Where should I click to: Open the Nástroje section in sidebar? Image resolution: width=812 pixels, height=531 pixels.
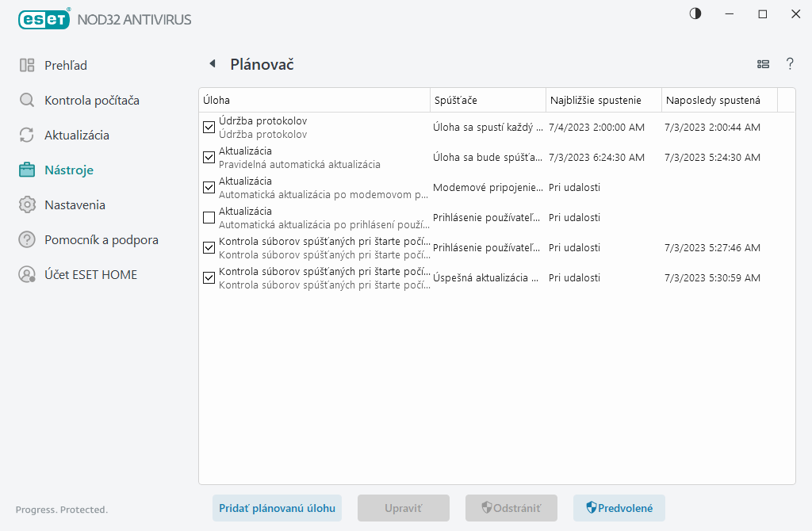[69, 170]
